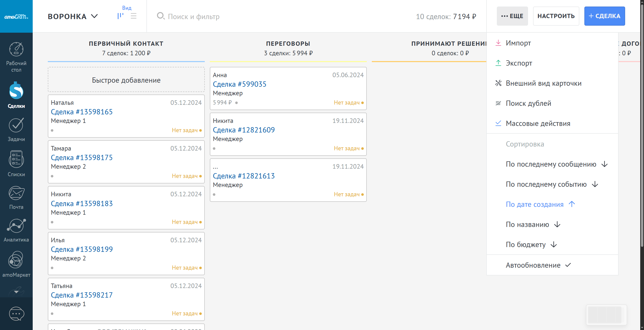Screen dimensions: 644x330
Task: Sort deals По бюджету
Action: (526, 245)
